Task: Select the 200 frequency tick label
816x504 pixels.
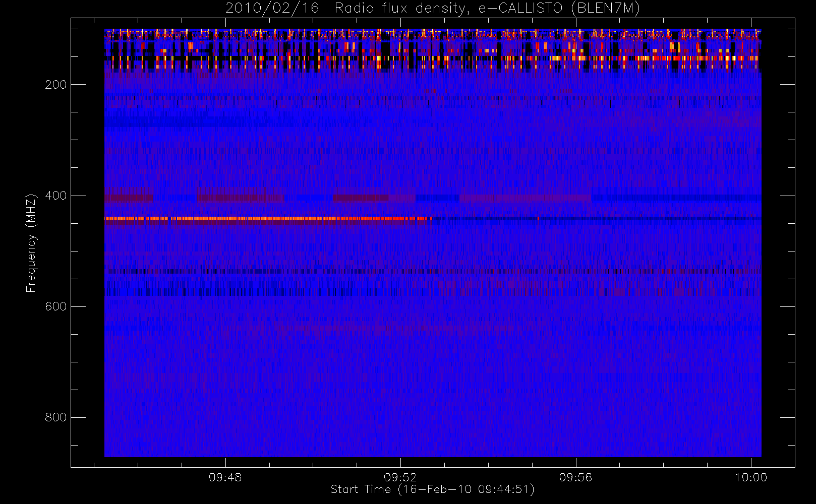Action: point(55,85)
